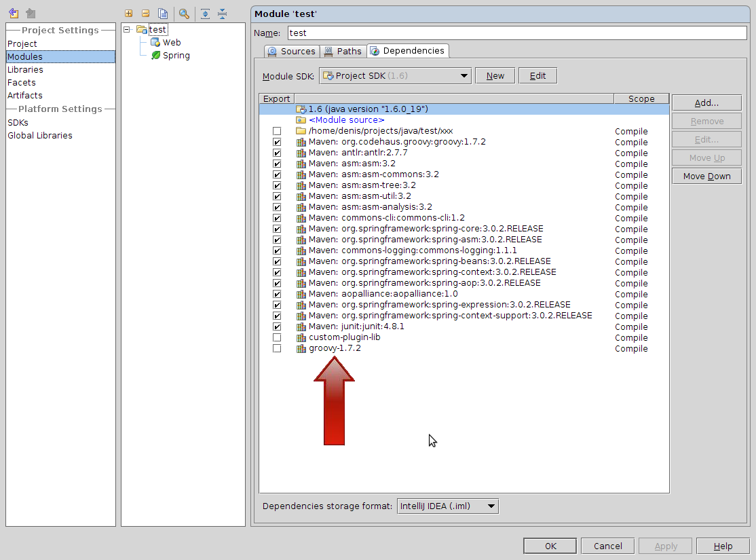Select the Web facet in module tree
This screenshot has width=756, height=560.
click(166, 43)
